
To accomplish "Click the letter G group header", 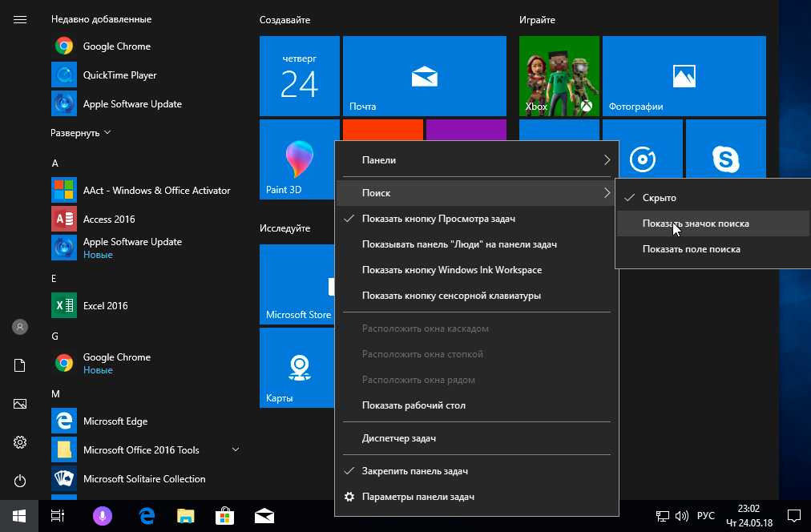I will click(54, 337).
